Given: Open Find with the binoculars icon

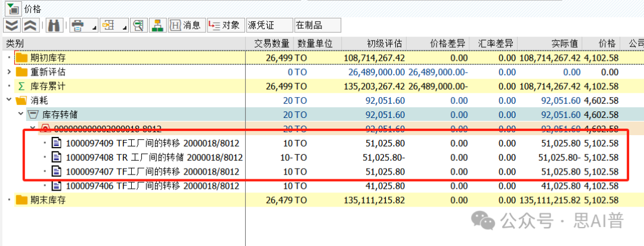Looking at the screenshot, I should tap(54, 26).
